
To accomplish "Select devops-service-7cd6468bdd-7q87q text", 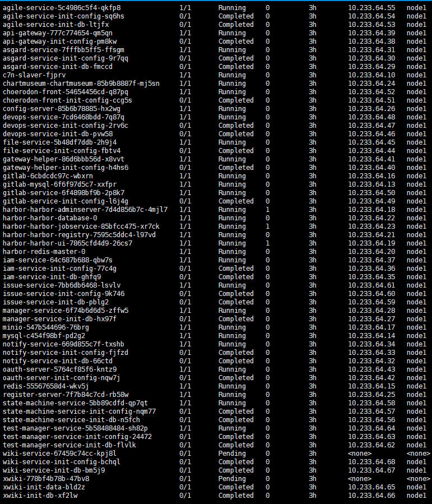I will tap(64, 117).
